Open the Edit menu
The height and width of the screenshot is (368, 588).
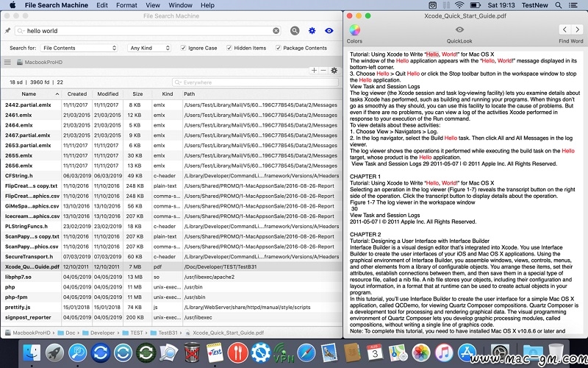102,5
